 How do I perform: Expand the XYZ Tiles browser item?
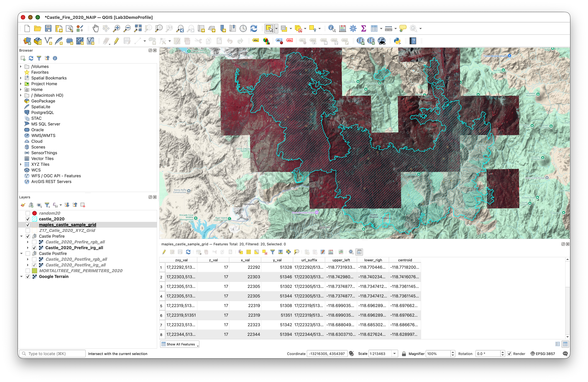coord(21,164)
